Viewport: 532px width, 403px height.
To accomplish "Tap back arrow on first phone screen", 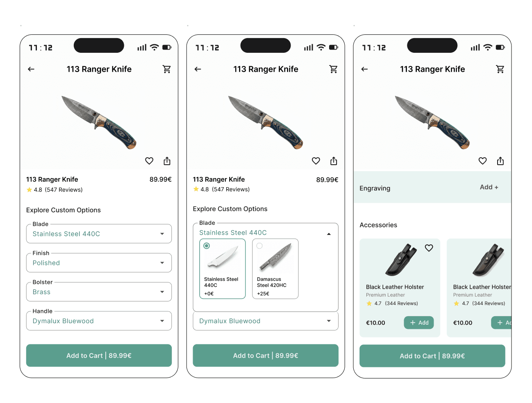I will pyautogui.click(x=31, y=69).
